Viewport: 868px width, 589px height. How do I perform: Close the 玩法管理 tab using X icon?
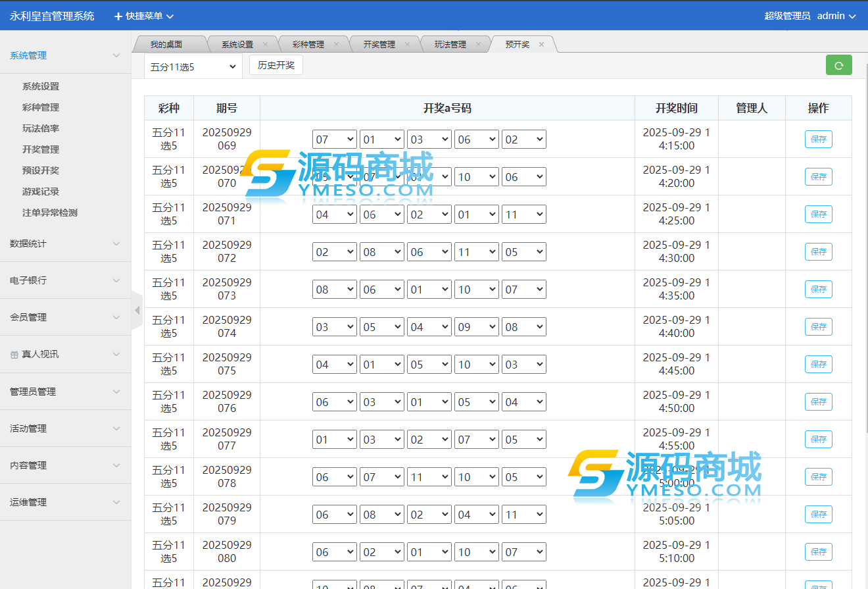(x=478, y=45)
